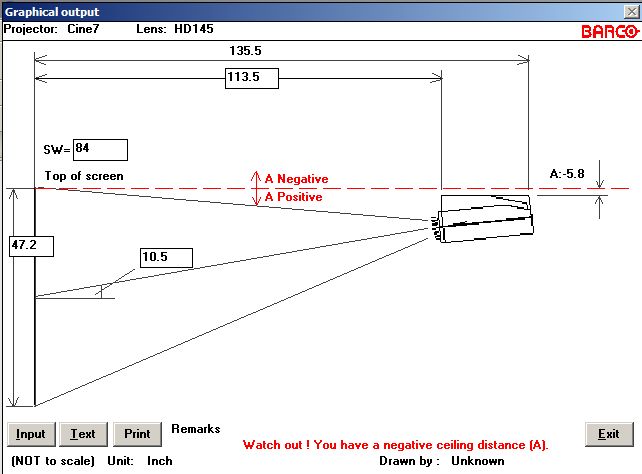Screen dimensions: 642x474
Task: Click the Cine7 projector name
Action: 83,29
